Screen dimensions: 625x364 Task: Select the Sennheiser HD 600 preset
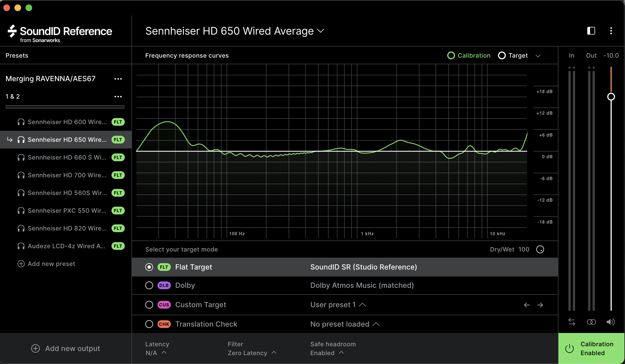pyautogui.click(x=67, y=122)
